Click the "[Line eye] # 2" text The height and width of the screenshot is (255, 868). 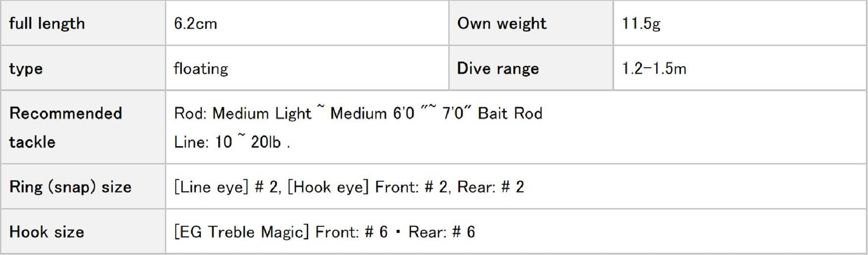[225, 187]
